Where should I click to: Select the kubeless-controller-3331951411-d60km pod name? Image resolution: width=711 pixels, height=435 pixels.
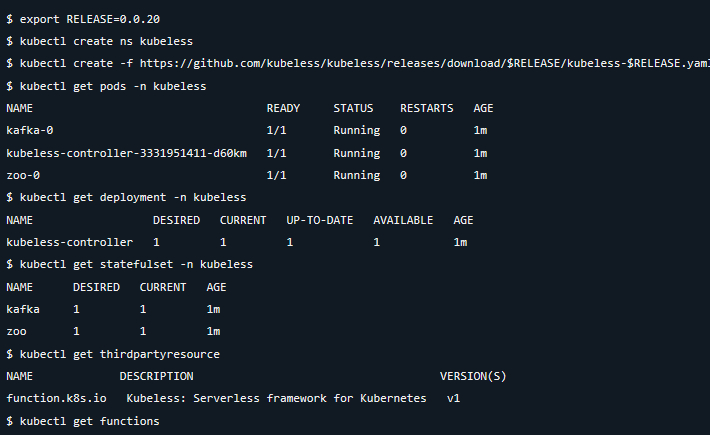click(127, 153)
